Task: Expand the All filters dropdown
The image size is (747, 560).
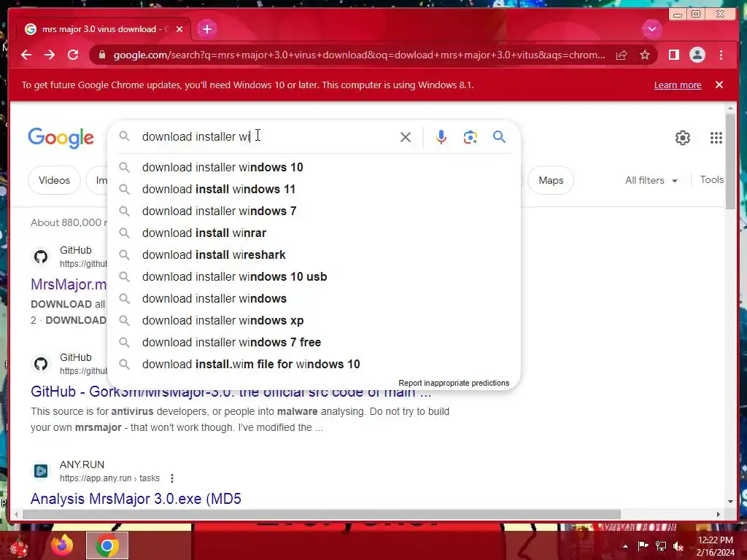Action: click(651, 181)
